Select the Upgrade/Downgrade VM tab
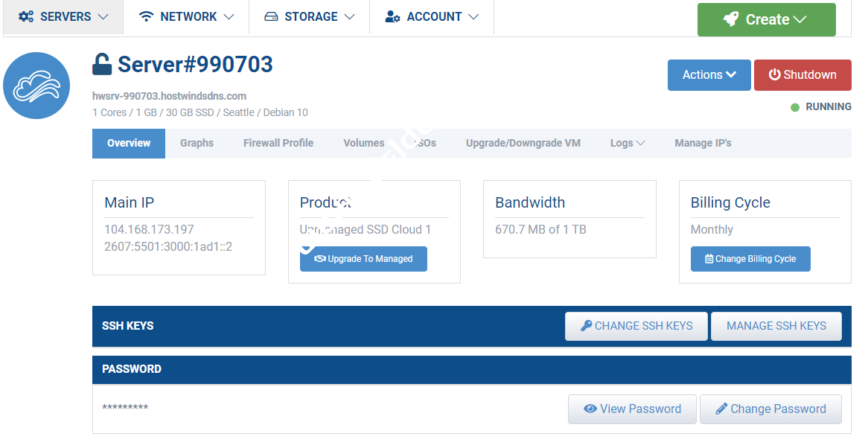 coord(523,143)
